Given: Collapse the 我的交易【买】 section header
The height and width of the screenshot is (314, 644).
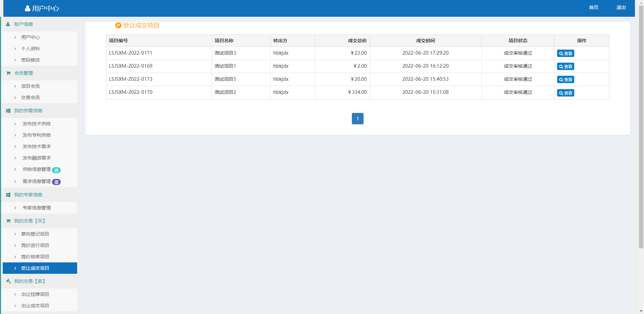Looking at the screenshot, I should [x=40, y=221].
